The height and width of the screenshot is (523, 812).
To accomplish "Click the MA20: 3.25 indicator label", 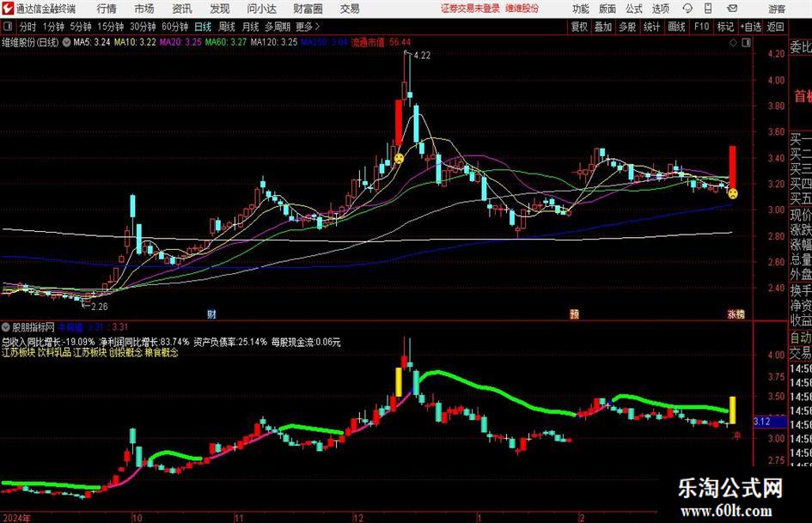I will point(180,42).
